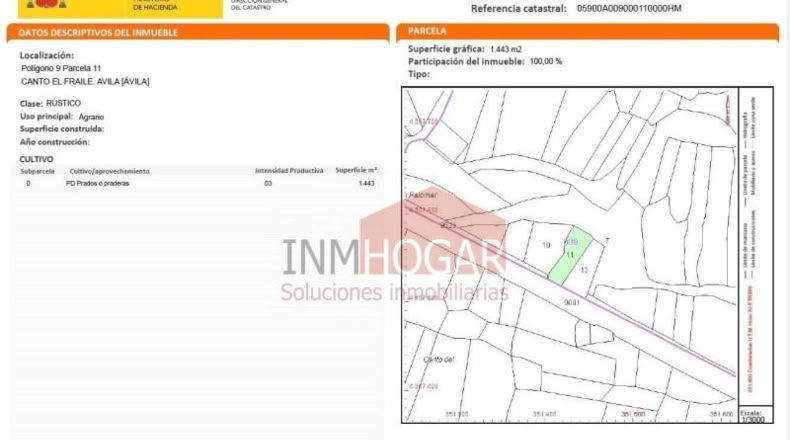790x440 pixels.
Task: Select the 'CANTO EL FRAILE. AVILA [ÁVILA]' line
Action: (85, 81)
